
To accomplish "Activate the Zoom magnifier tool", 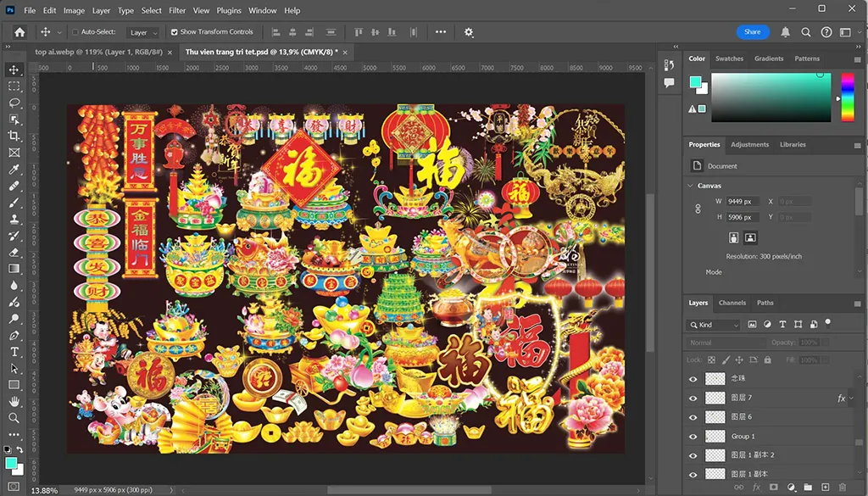I will point(14,418).
